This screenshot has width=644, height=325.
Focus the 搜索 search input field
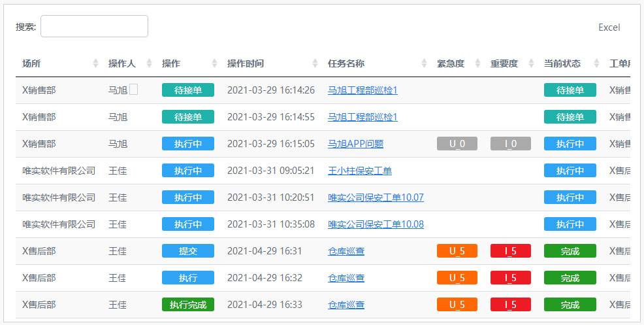94,26
